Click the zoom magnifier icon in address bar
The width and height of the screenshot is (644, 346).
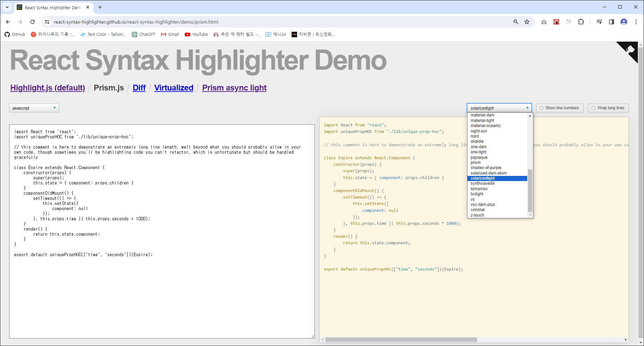click(516, 22)
